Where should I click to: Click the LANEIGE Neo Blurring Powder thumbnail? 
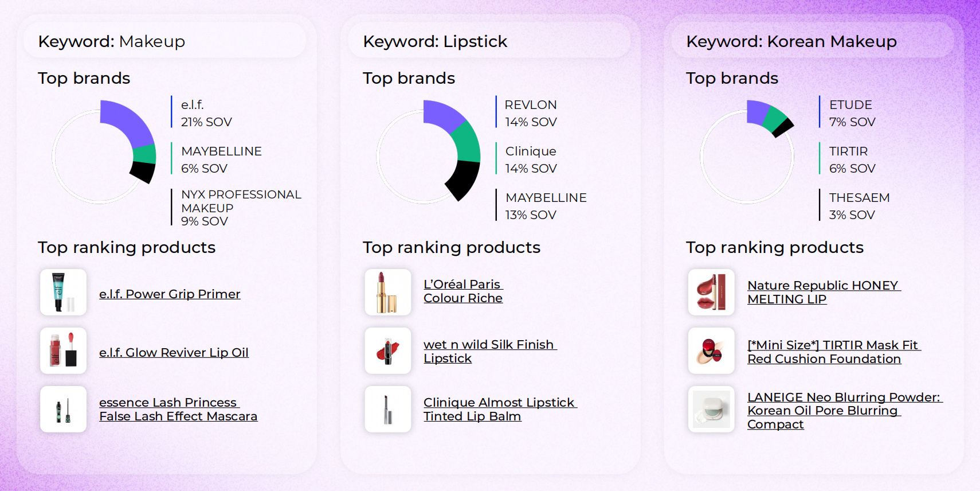point(711,410)
